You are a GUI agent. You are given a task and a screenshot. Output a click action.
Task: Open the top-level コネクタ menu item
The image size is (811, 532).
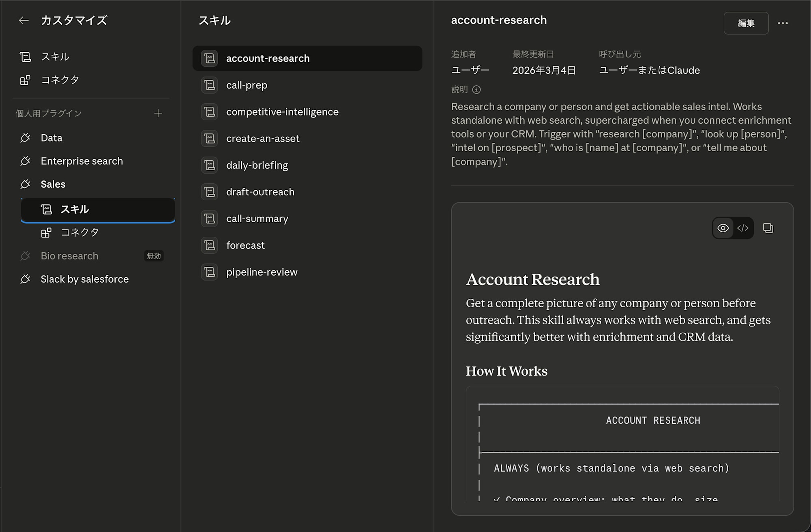tap(60, 80)
